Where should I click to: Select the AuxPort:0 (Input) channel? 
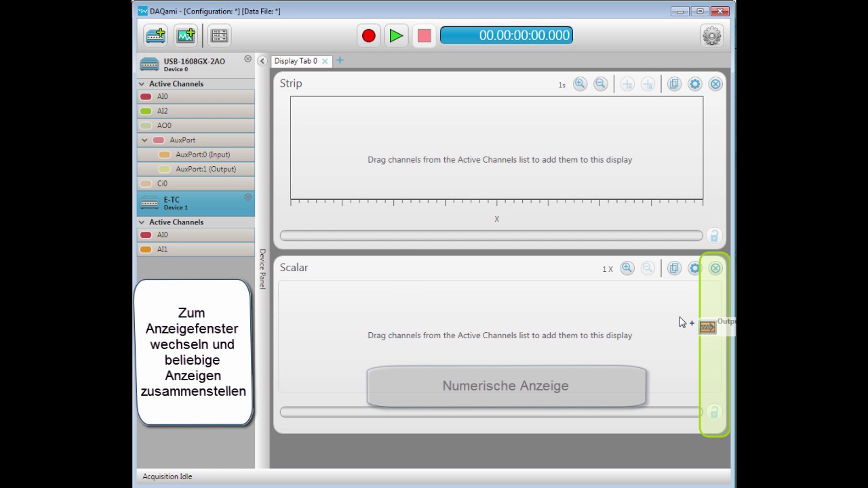pos(195,155)
